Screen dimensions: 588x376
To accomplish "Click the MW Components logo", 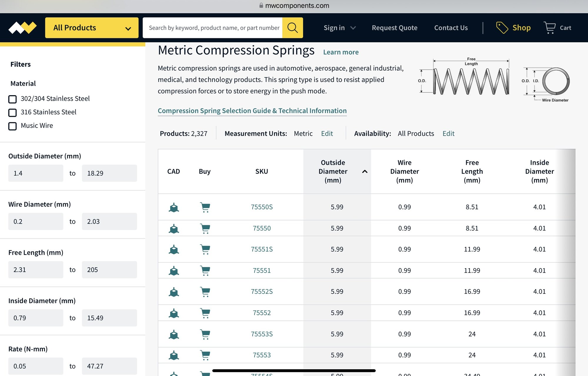I will (x=22, y=28).
